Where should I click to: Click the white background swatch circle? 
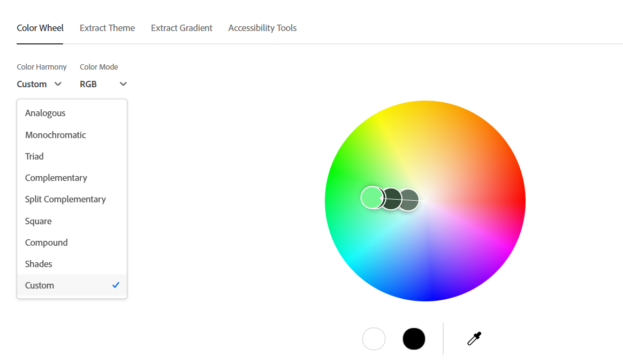tap(374, 338)
